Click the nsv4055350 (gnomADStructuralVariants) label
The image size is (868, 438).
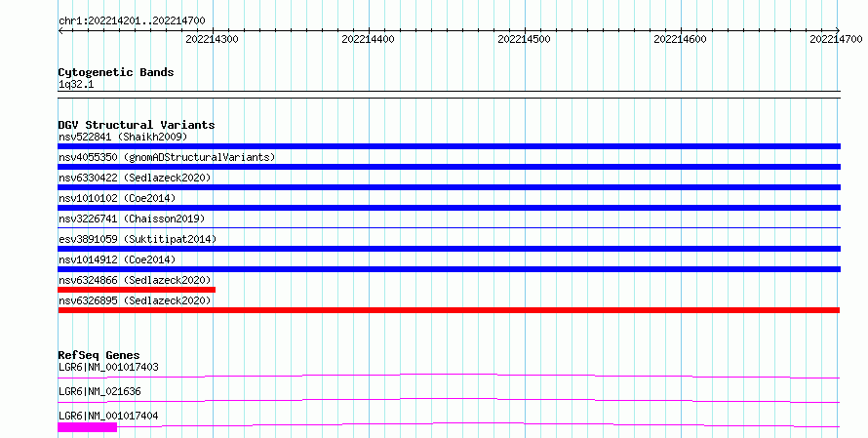coord(167,157)
